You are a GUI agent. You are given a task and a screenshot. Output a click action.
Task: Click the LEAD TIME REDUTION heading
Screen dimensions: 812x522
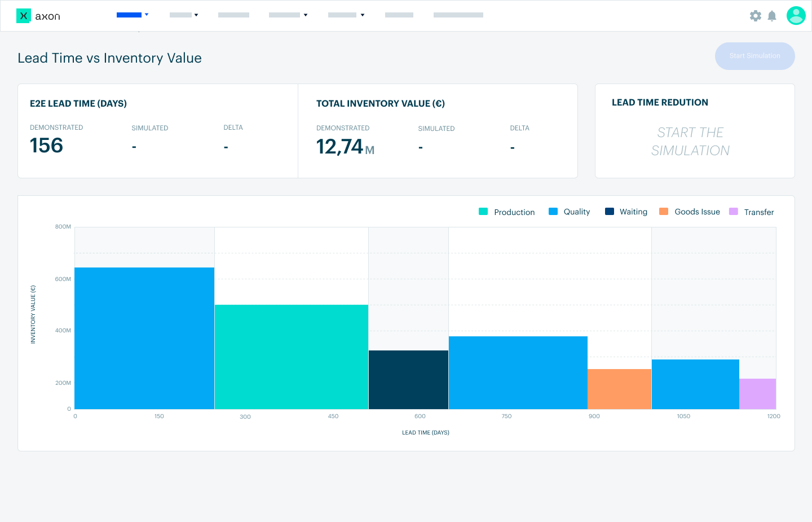click(x=660, y=102)
